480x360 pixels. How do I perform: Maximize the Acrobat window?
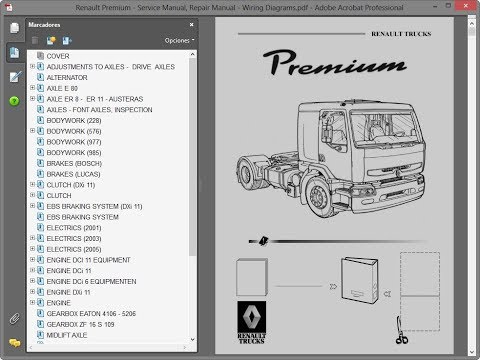pos(449,6)
